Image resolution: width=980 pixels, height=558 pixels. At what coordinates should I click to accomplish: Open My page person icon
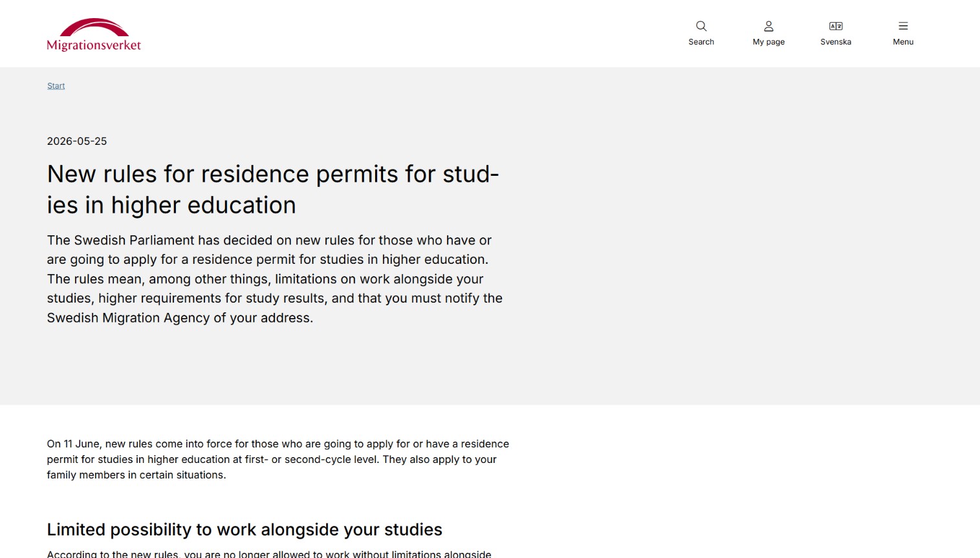tap(768, 27)
